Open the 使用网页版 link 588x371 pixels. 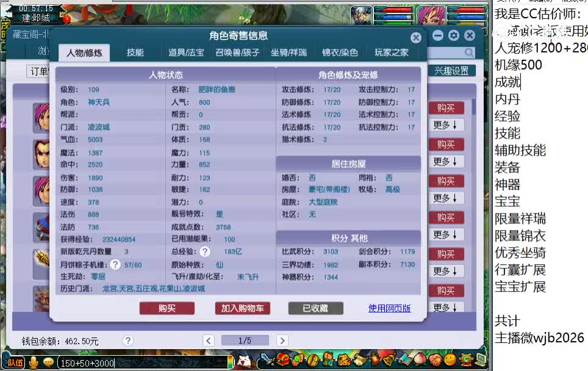point(389,308)
